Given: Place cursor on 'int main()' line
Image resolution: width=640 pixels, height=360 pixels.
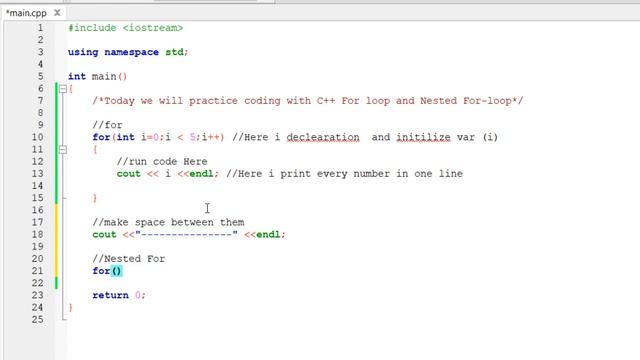Looking at the screenshot, I should tap(98, 76).
